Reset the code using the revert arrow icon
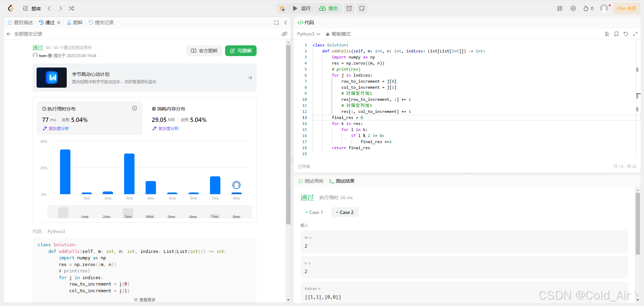The image size is (644, 306). tap(626, 34)
